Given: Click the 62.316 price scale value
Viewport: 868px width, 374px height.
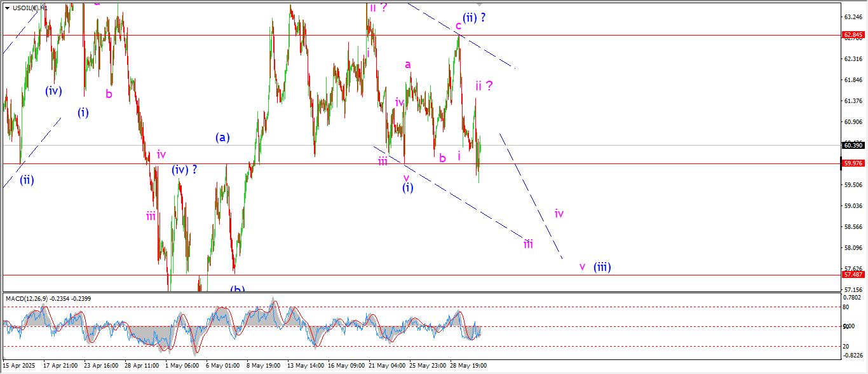Looking at the screenshot, I should pyautogui.click(x=852, y=59).
